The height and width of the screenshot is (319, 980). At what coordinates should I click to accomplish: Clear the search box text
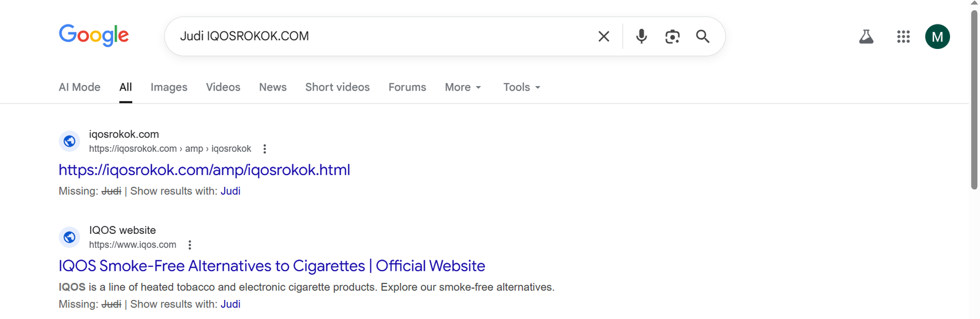[603, 37]
